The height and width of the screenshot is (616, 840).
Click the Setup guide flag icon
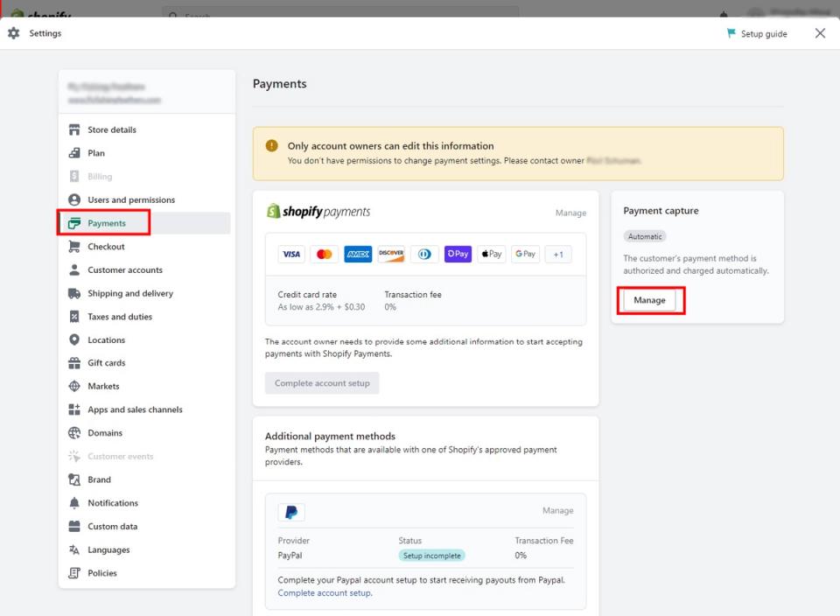click(731, 33)
